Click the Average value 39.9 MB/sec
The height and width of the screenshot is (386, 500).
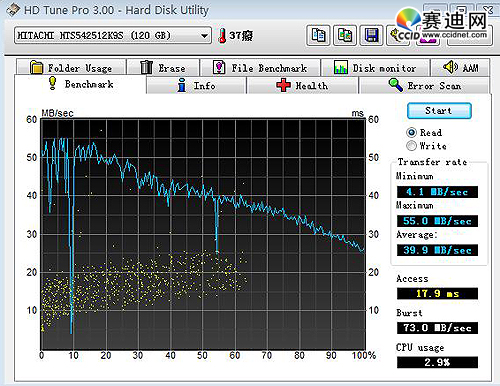point(437,250)
